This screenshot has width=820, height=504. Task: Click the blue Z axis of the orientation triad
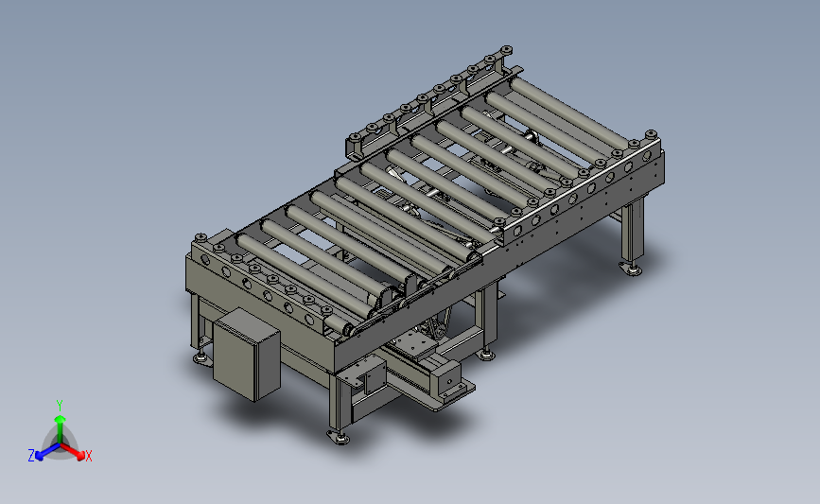point(47,452)
